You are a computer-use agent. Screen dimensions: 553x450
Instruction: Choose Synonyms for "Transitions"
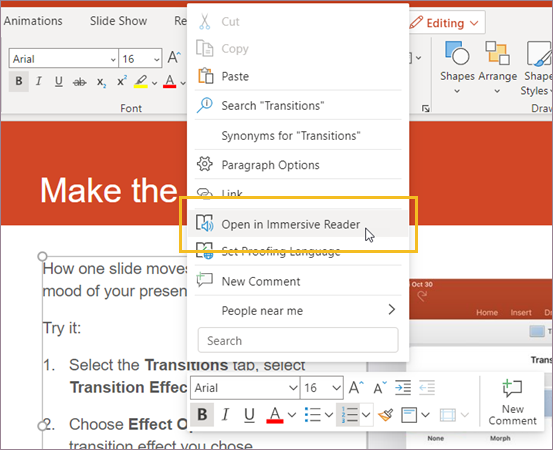coord(298,135)
